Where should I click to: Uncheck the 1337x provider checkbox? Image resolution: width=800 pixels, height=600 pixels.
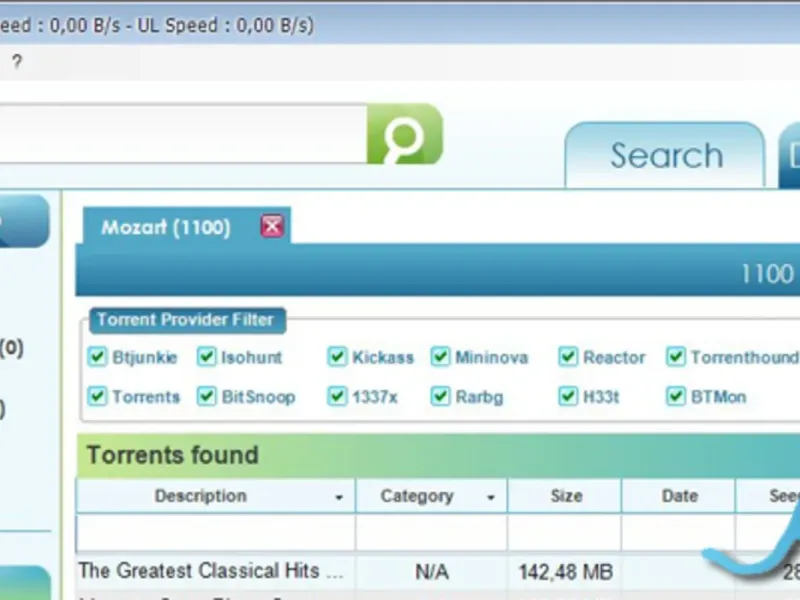pyautogui.click(x=337, y=396)
